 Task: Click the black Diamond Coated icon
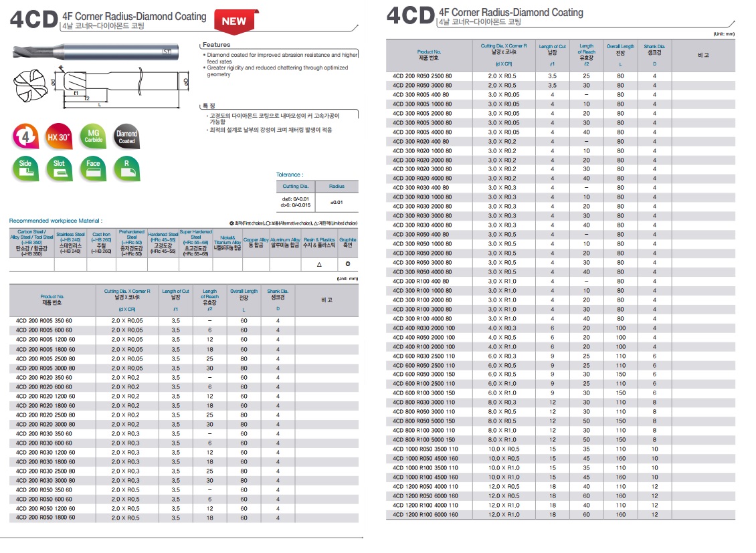(x=127, y=137)
